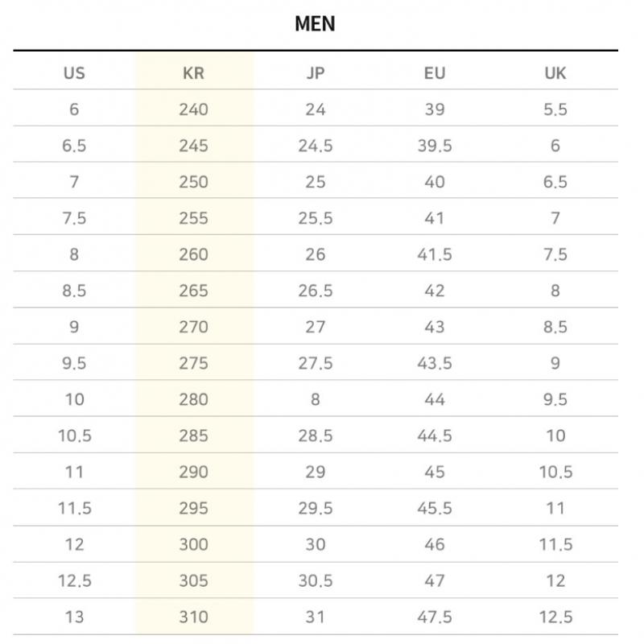Select the UK size 12.5 cell

[x=555, y=617]
